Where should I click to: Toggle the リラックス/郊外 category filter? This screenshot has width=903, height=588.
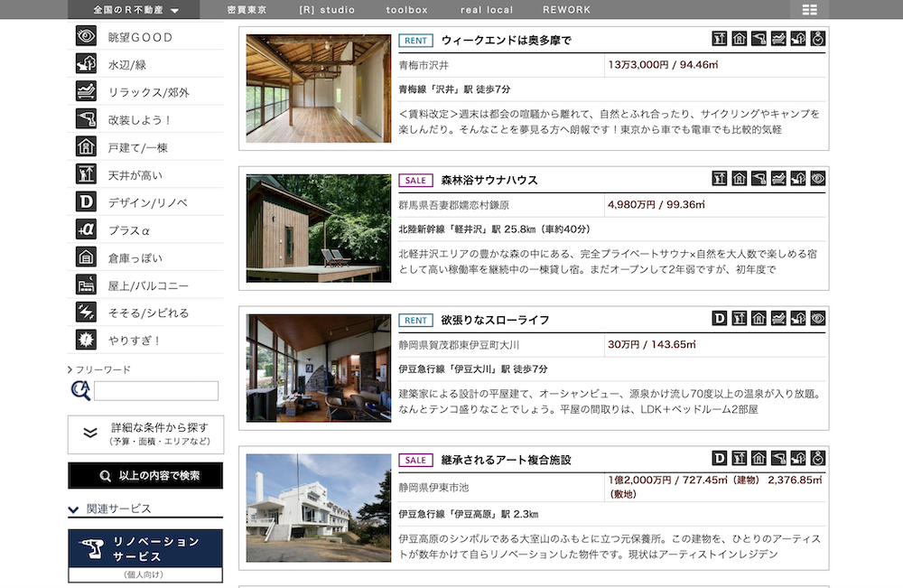point(145,91)
